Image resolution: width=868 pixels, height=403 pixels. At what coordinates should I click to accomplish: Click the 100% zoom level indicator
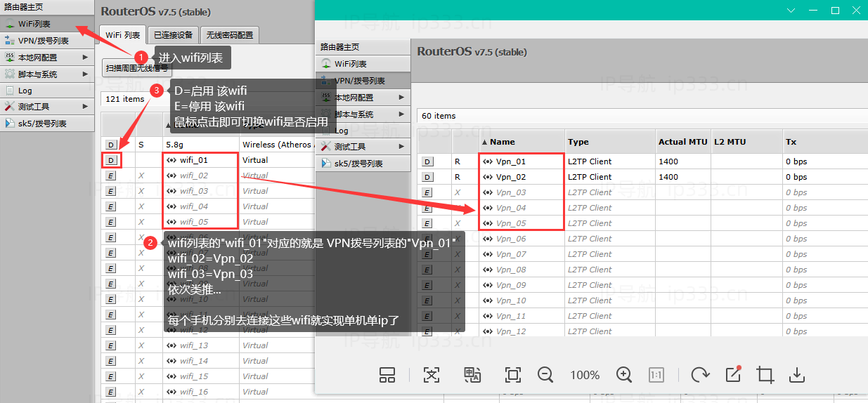pos(585,375)
